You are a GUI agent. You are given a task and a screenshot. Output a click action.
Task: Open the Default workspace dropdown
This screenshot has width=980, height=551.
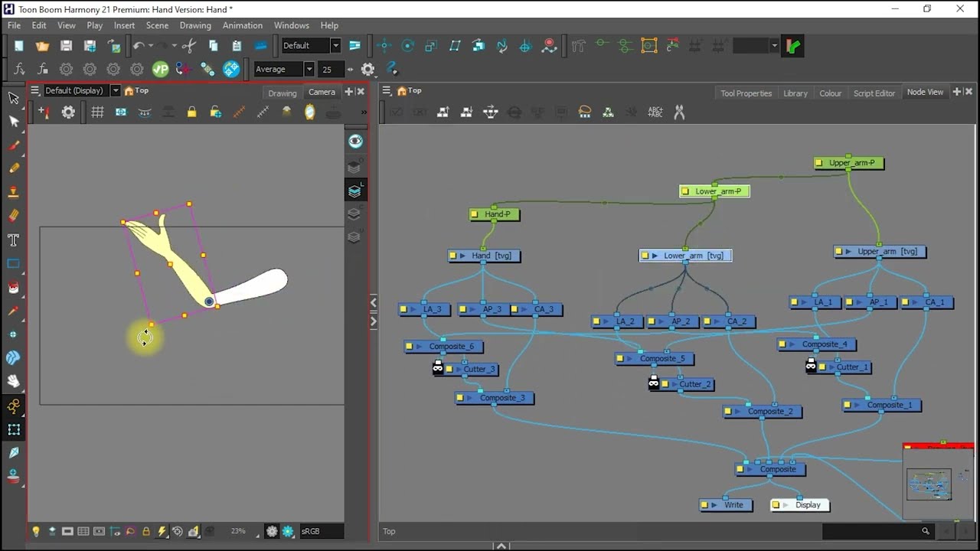pos(311,46)
